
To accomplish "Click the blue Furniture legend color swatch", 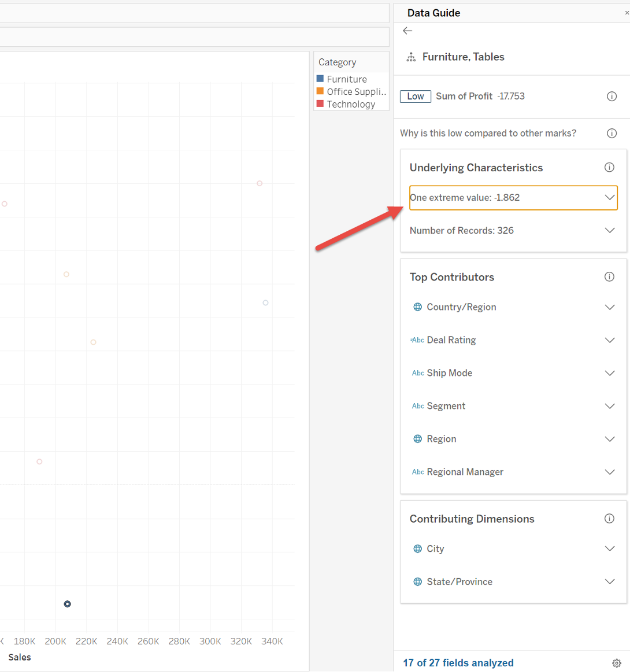I will 320,79.
